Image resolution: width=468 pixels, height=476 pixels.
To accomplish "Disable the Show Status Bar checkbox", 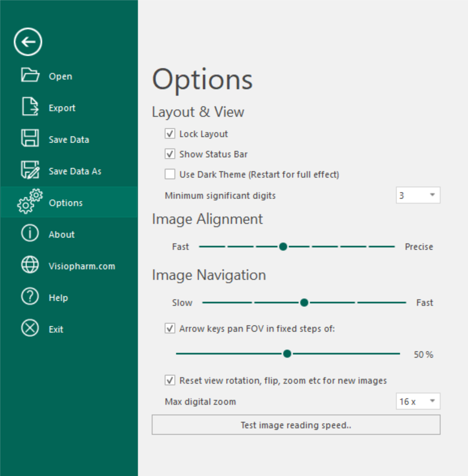I will pyautogui.click(x=170, y=154).
